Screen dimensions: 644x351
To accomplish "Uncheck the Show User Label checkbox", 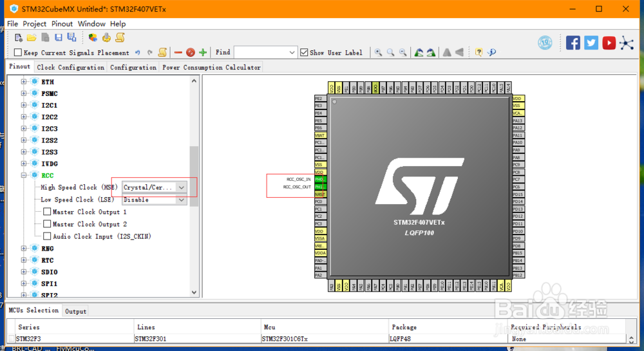I will 304,52.
